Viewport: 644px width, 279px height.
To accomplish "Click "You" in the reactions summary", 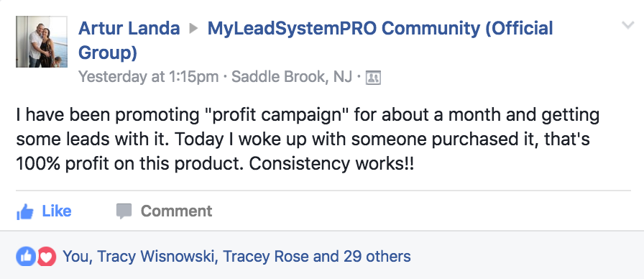I will coord(75,257).
